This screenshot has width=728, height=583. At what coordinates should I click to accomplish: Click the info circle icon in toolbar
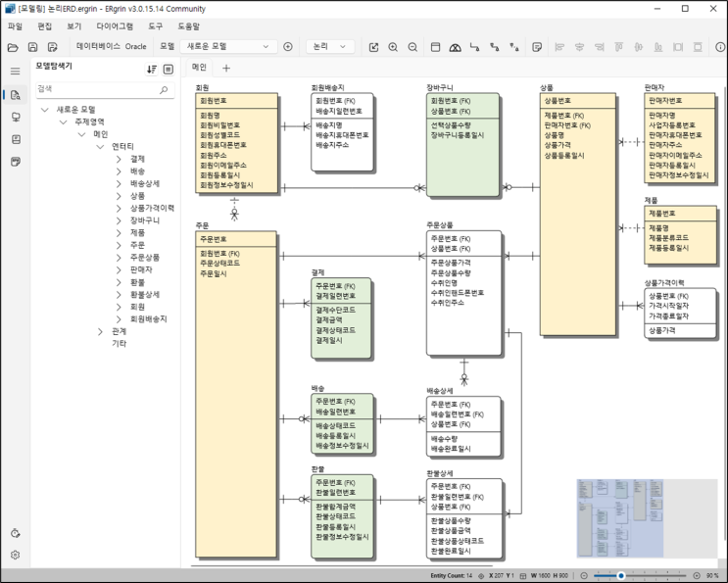click(719, 47)
